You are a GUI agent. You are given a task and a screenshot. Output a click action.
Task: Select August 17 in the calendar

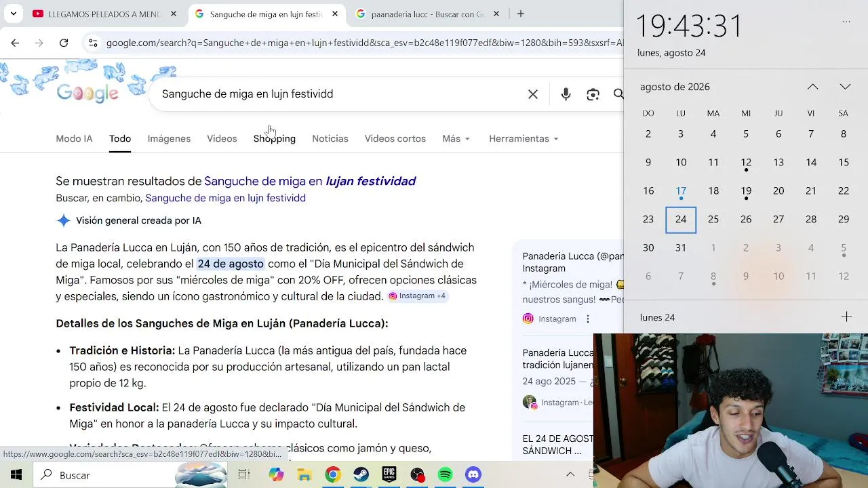(681, 191)
